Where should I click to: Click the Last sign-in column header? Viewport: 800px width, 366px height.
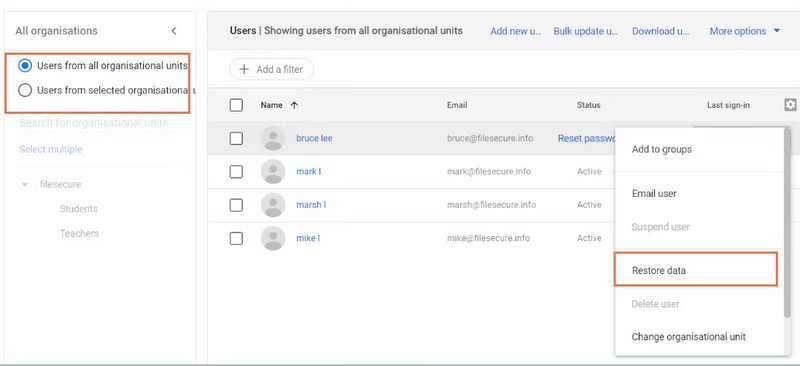(x=728, y=105)
